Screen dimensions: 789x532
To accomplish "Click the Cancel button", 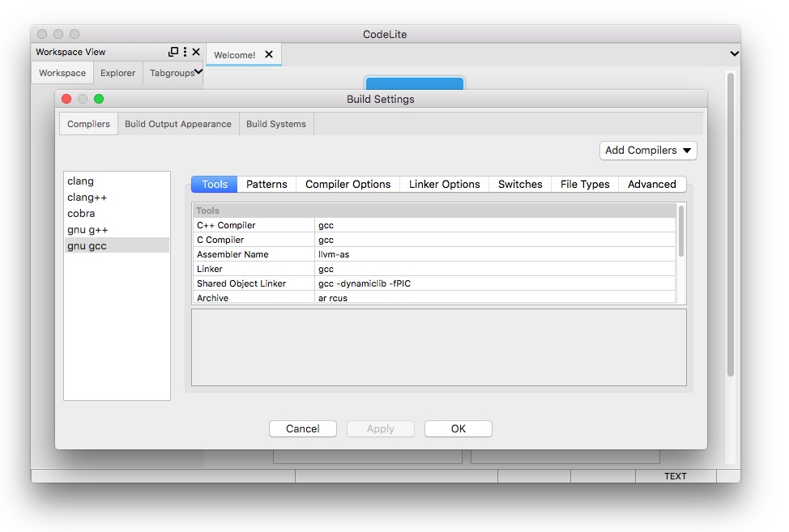I will (x=303, y=429).
